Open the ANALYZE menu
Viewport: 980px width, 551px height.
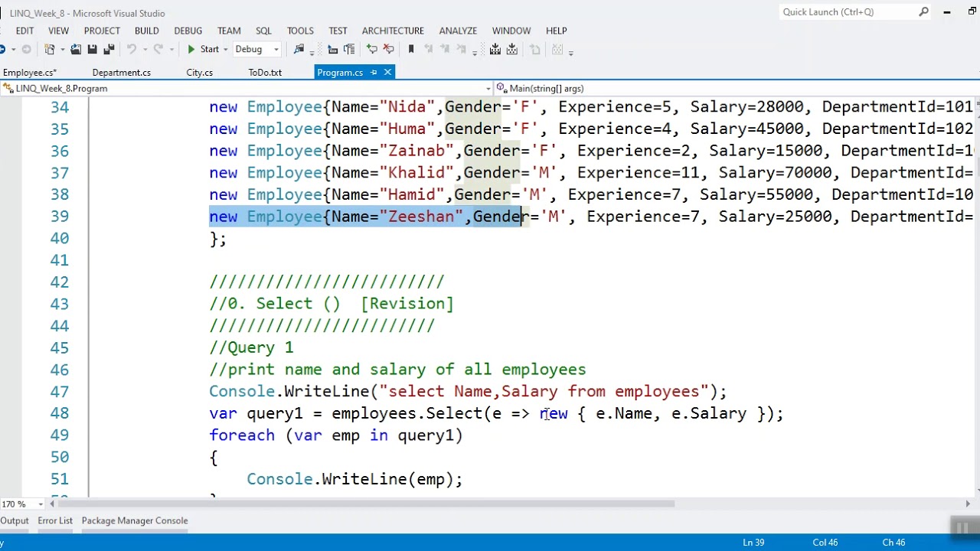coord(458,31)
